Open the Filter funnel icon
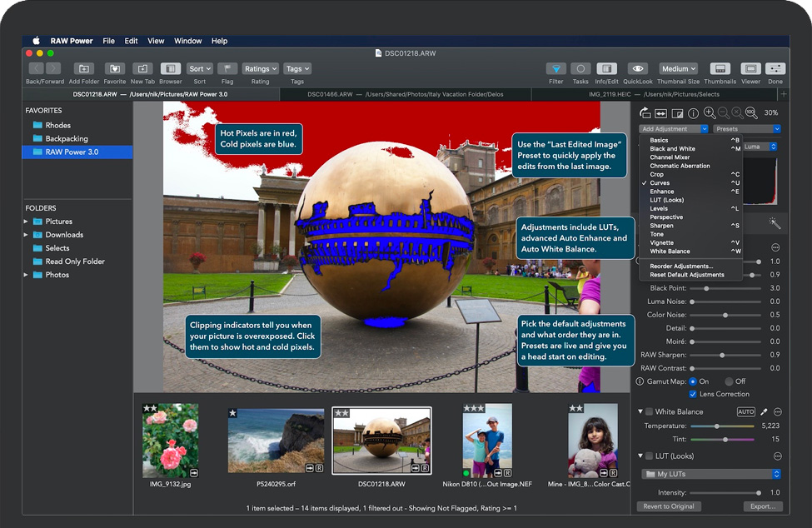Screen dimensions: 812x528 point(555,69)
